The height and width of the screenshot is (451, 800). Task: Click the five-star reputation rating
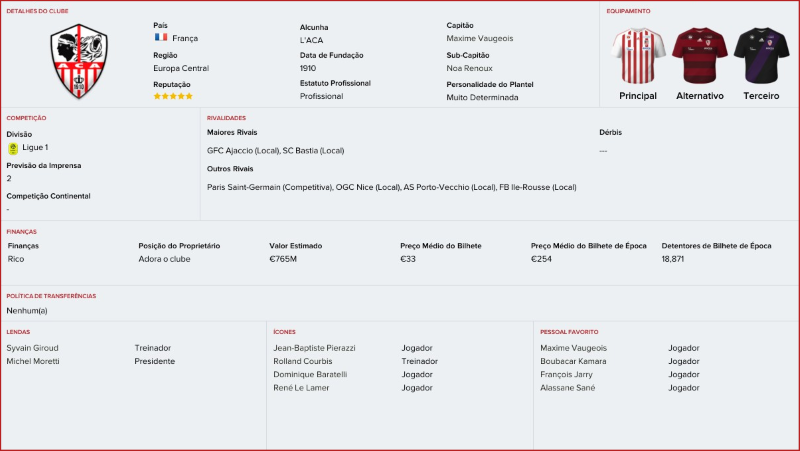173,97
